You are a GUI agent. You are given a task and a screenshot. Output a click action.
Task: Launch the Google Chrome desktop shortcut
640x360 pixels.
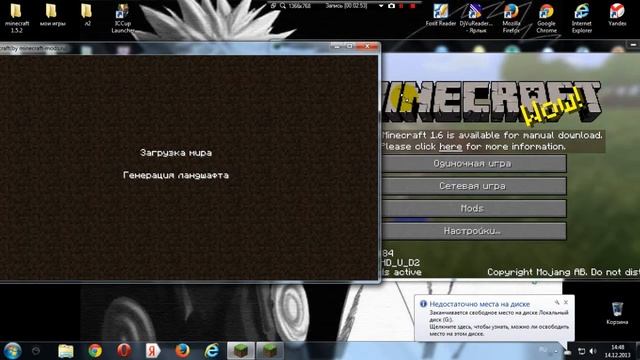546,18
